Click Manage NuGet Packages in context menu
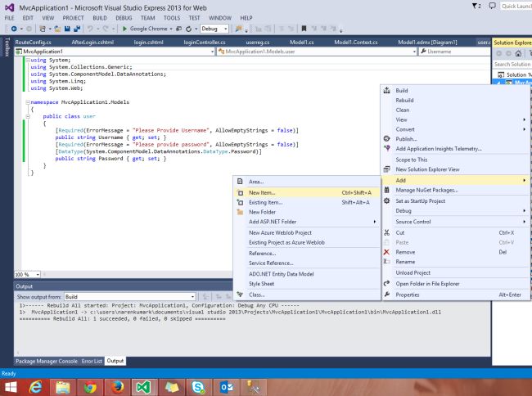Screen dimensions: 532x396 coord(425,190)
